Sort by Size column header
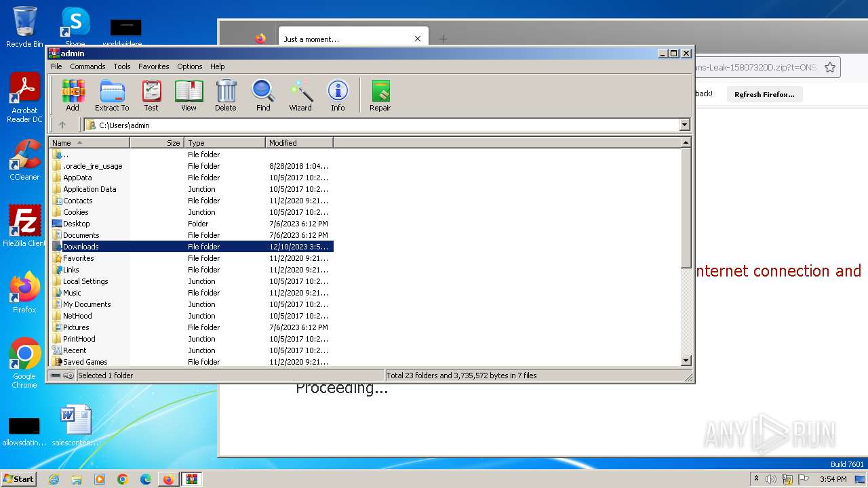 pos(157,143)
